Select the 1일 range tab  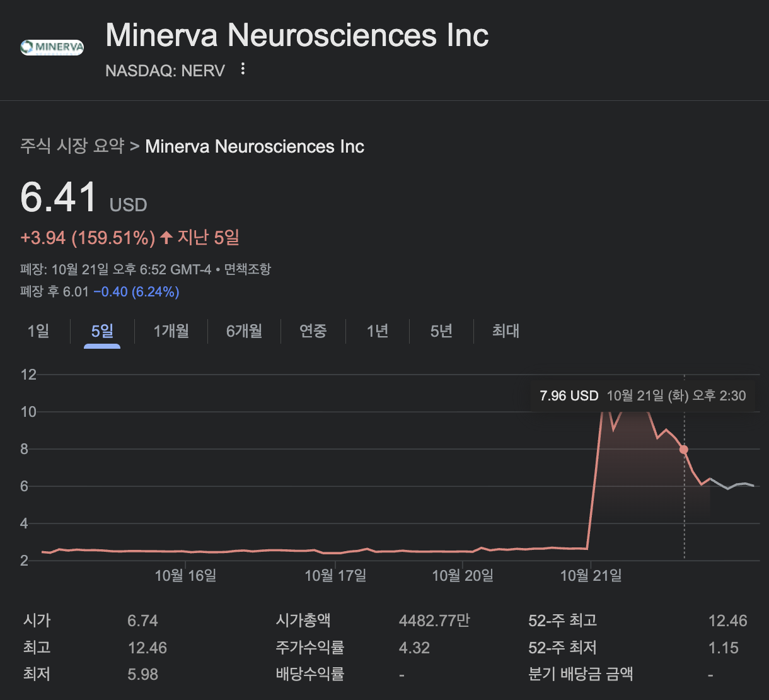[38, 331]
